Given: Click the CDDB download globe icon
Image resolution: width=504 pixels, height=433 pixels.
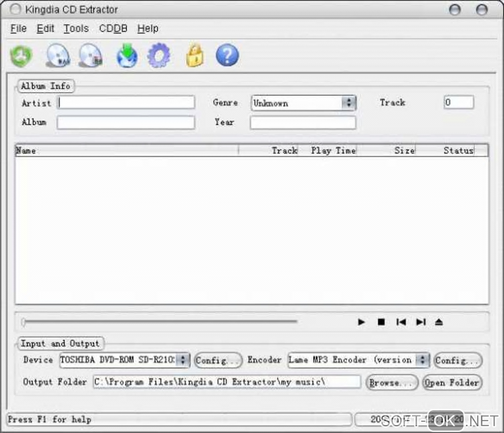Looking at the screenshot, I should click(x=127, y=56).
